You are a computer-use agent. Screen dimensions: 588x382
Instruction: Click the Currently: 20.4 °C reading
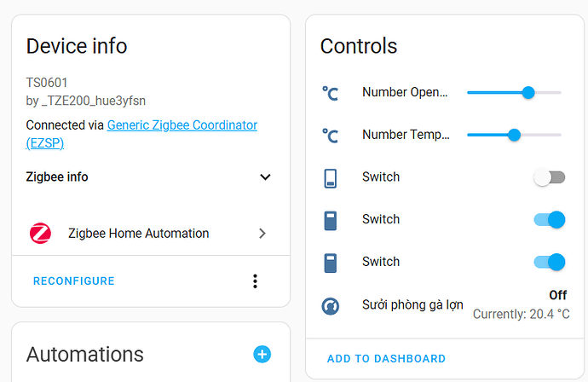(522, 314)
